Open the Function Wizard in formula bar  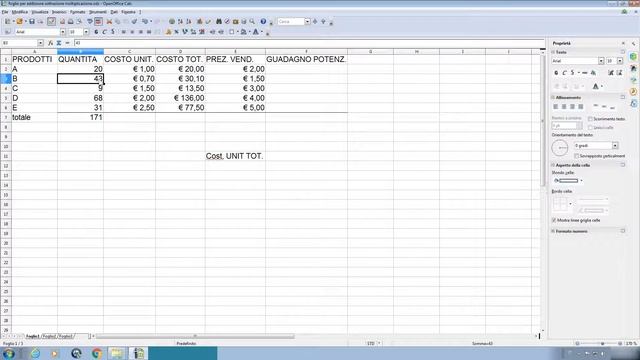[x=50, y=43]
